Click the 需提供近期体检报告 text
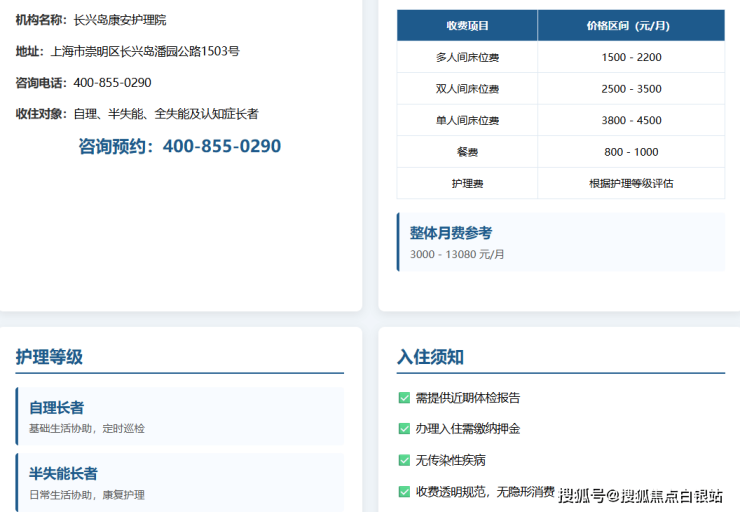 coord(468,398)
